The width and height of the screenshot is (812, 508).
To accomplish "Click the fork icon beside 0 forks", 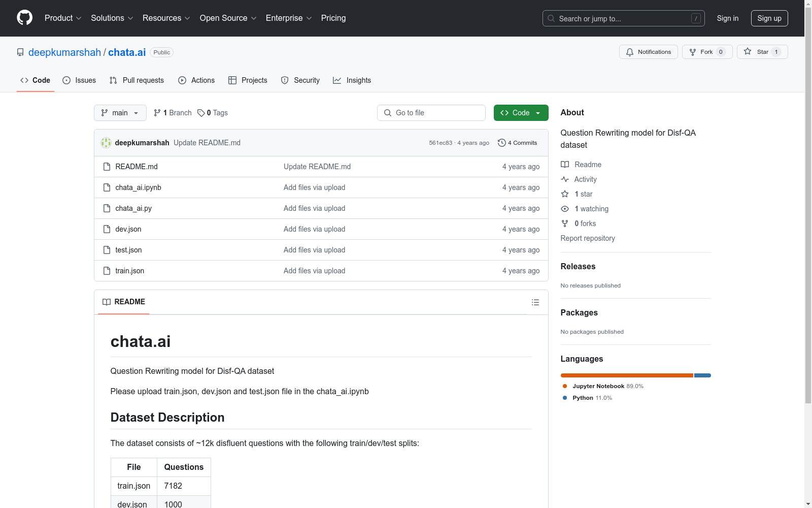I will tap(565, 224).
